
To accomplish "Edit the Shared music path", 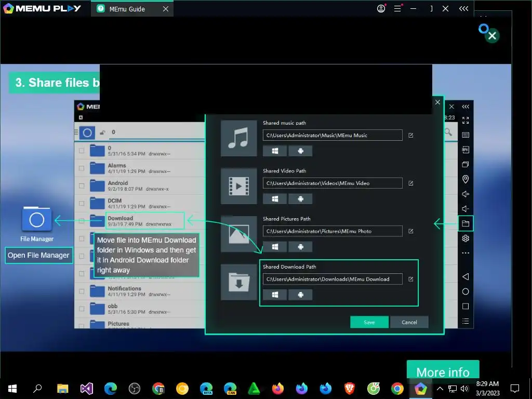I will [x=411, y=136].
